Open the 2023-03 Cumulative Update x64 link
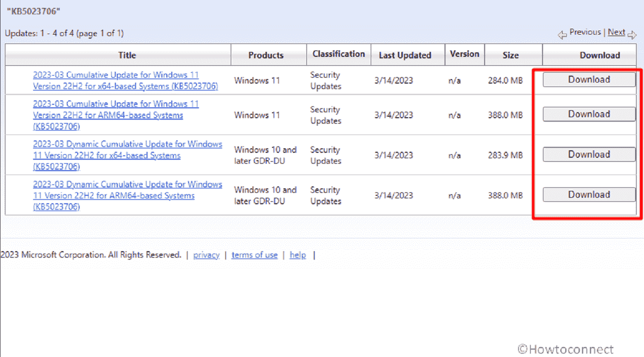Viewport: 644px width, 357px height. point(125,81)
